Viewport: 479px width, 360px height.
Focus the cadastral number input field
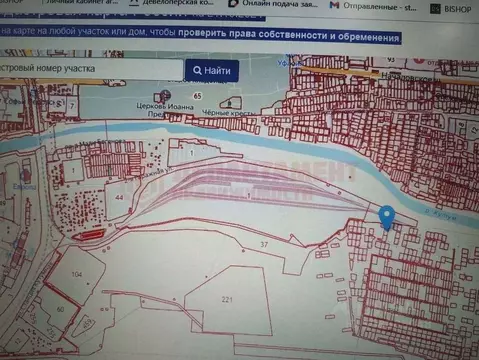pos(91,69)
